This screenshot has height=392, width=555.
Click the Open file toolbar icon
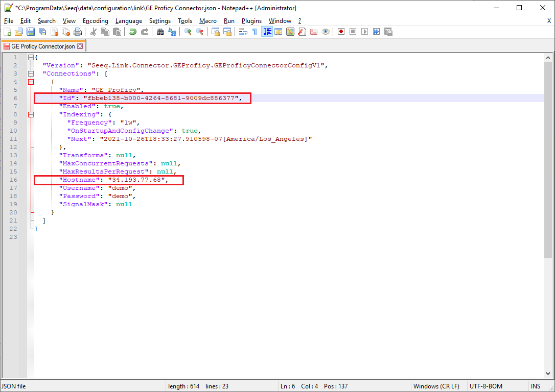[19, 32]
